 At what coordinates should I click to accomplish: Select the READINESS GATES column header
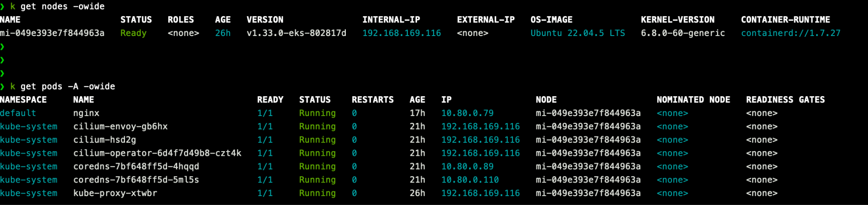pyautogui.click(x=785, y=100)
